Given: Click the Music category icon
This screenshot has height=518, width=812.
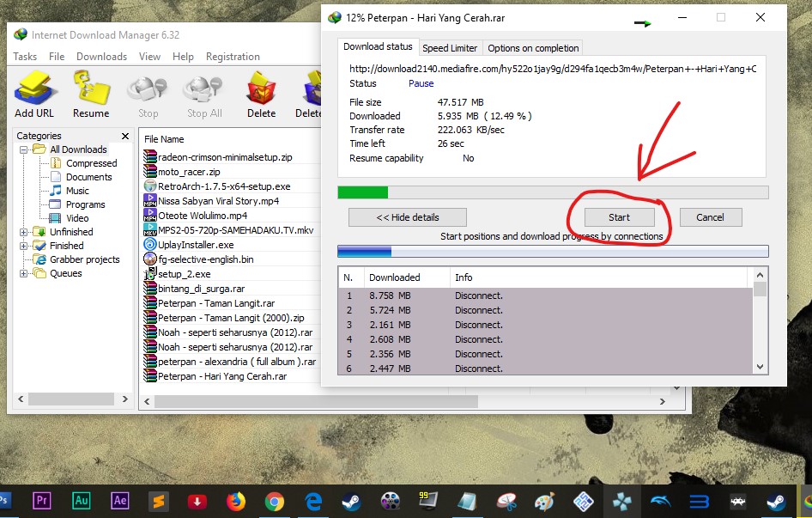Looking at the screenshot, I should [x=56, y=191].
